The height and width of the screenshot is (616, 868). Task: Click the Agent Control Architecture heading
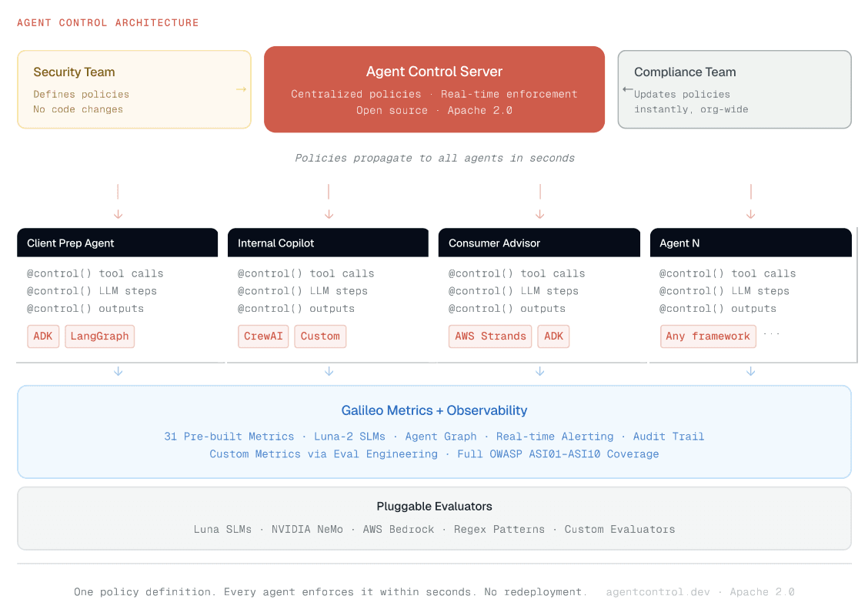pos(108,22)
